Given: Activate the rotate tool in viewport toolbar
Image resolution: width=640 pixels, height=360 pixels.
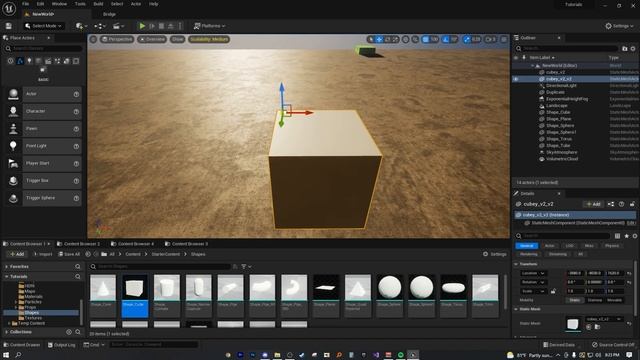Looking at the screenshot, I should [x=387, y=39].
